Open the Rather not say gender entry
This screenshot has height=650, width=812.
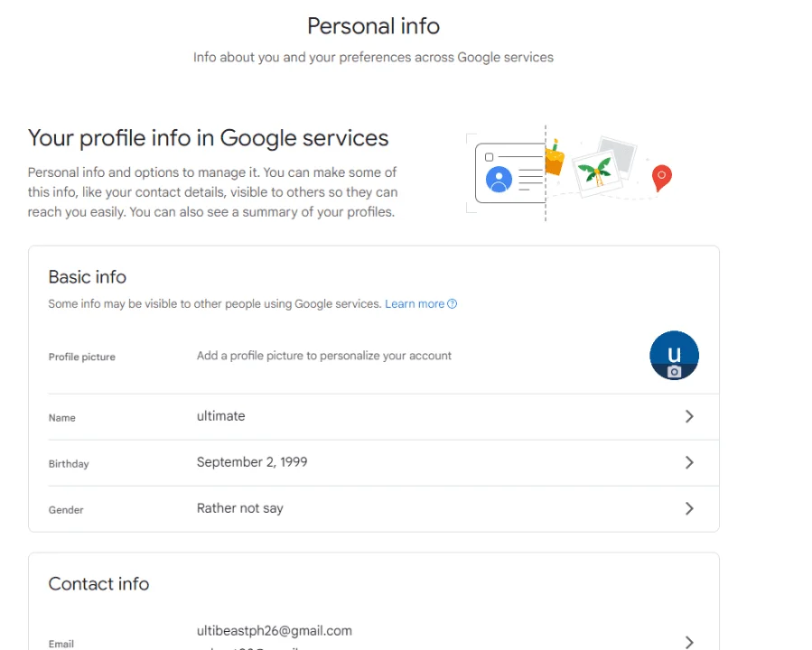pos(239,508)
